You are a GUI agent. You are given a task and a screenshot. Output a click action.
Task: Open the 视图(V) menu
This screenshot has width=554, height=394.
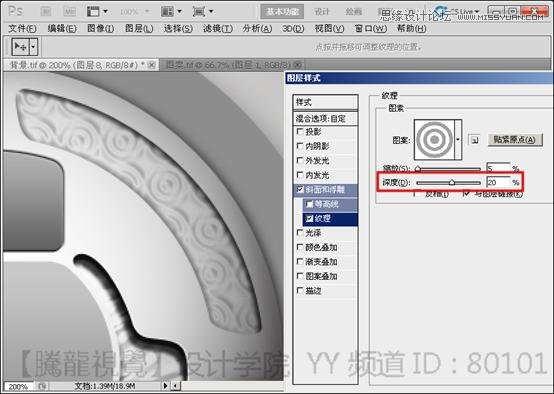click(x=329, y=29)
